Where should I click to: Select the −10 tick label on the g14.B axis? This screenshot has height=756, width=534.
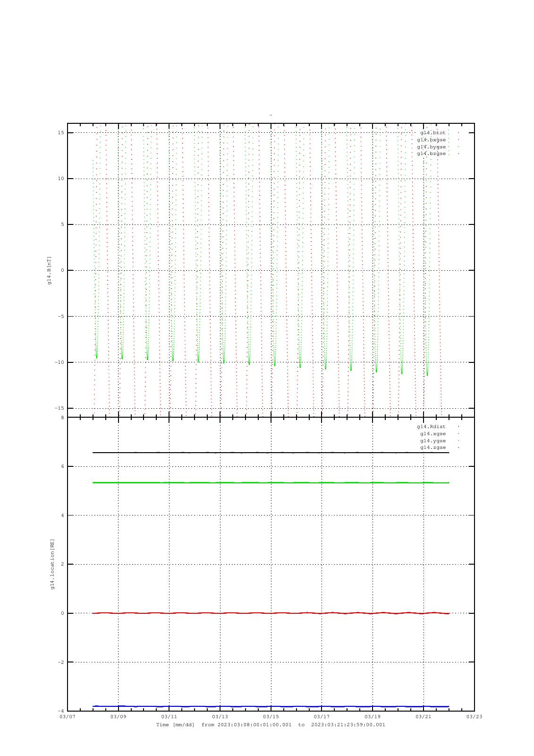59,362
